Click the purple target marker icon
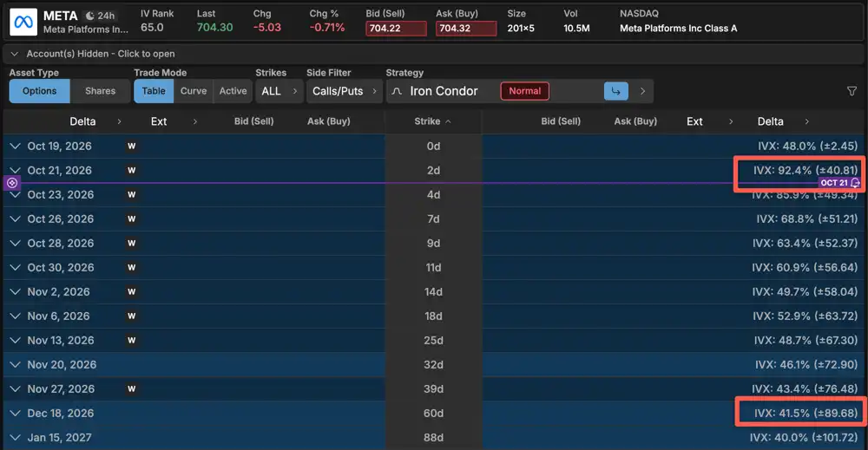 click(x=12, y=183)
